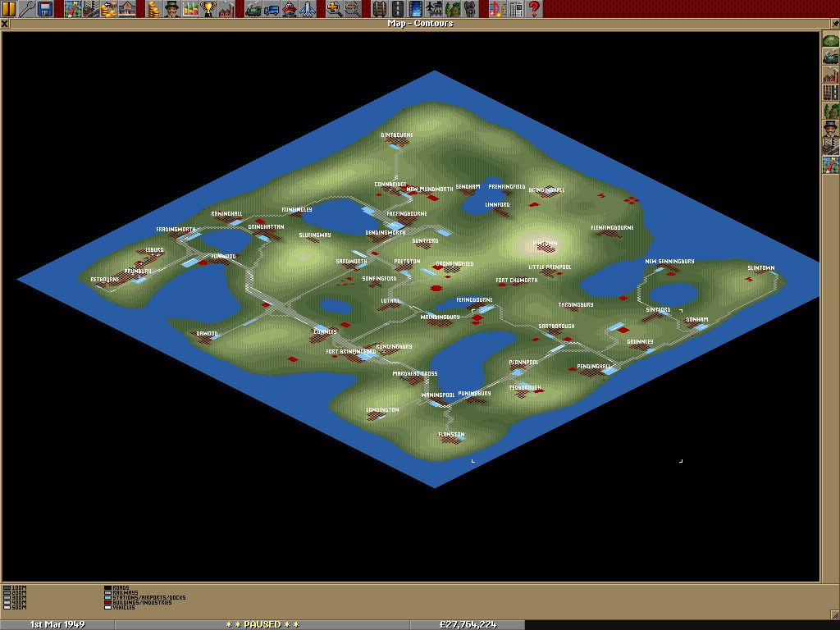This screenshot has width=840, height=630.
Task: Toggle the pause game button
Action: (x=9, y=8)
